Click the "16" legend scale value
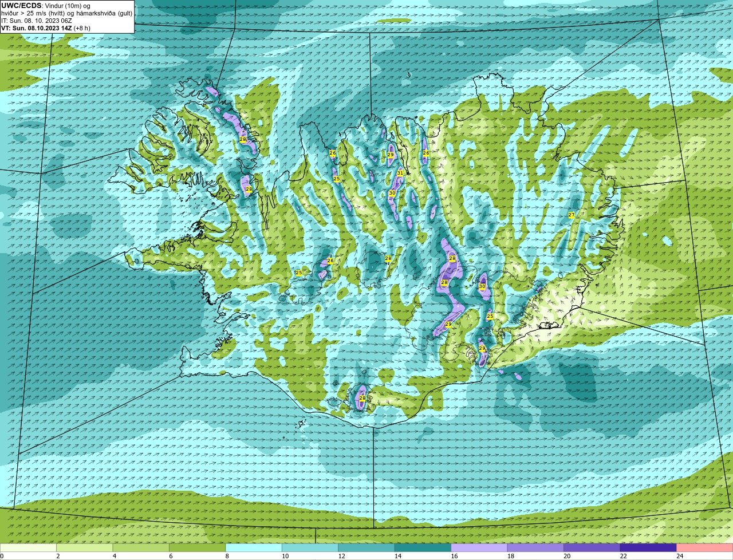 tap(454, 556)
